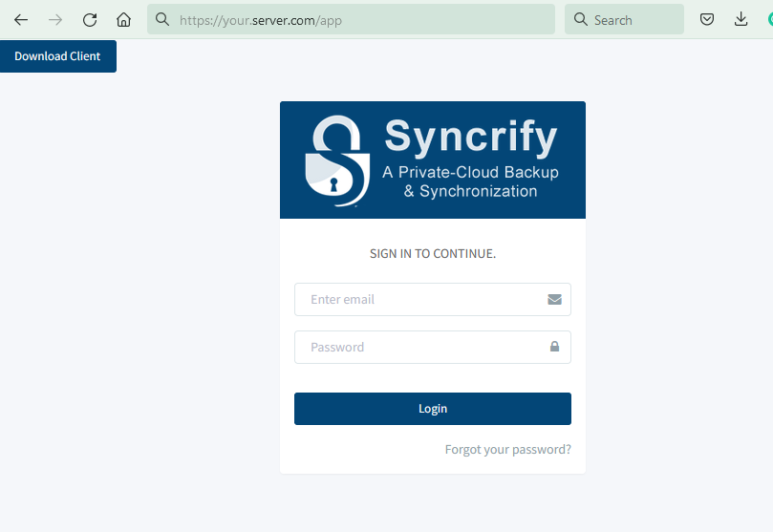Click the browser forward arrow
This screenshot has height=532, width=773.
point(55,20)
